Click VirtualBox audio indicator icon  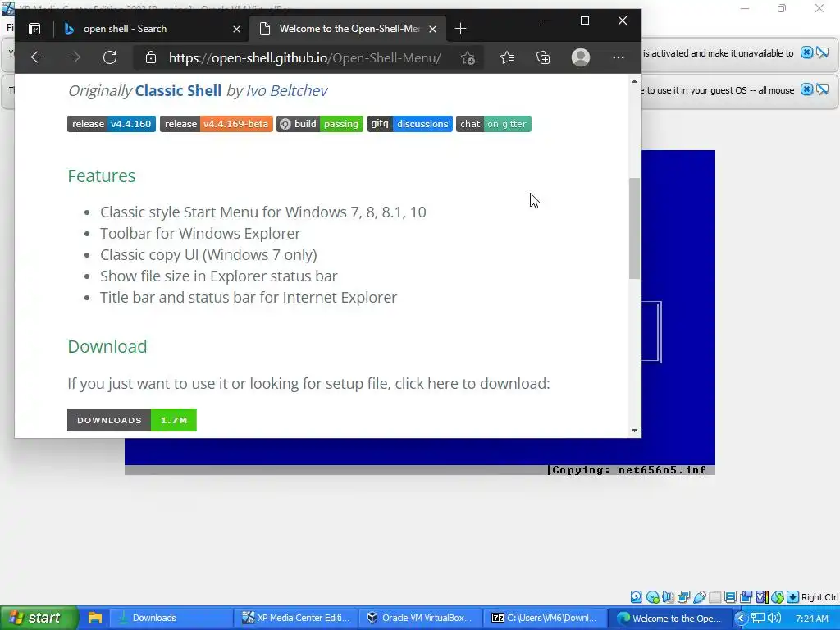point(668,597)
